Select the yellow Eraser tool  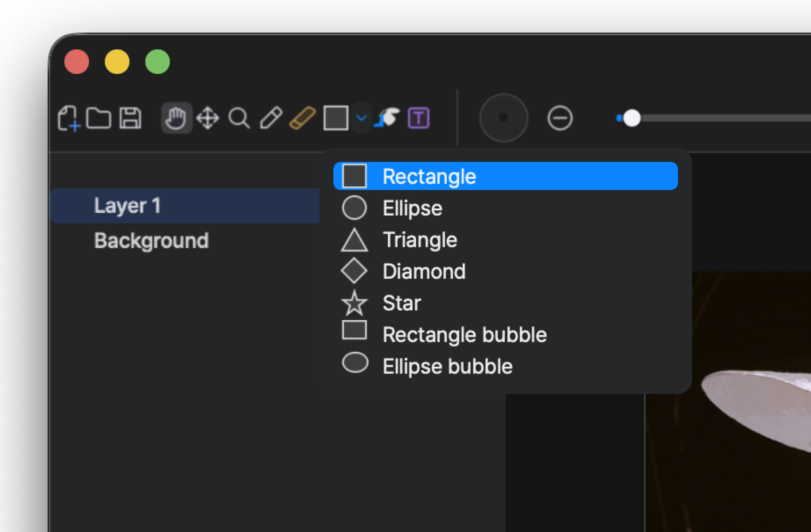click(x=302, y=118)
